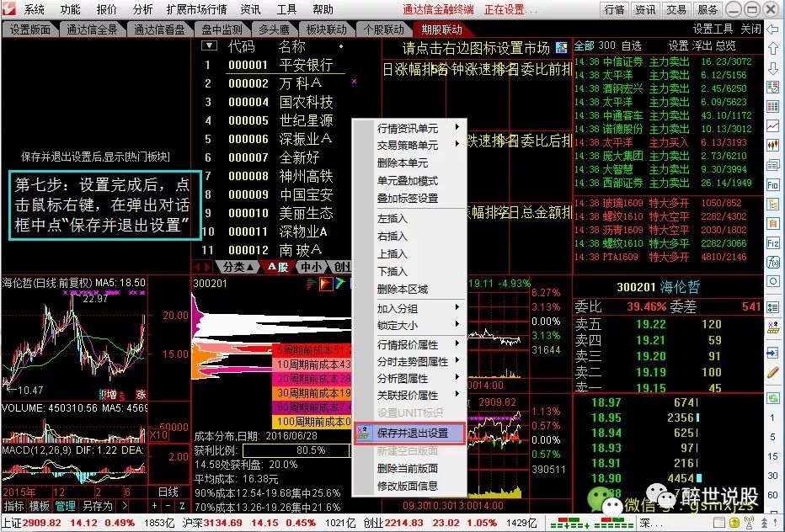Click the back arrow icon in right sidebar
This screenshot has height=532, width=785.
tap(772, 30)
